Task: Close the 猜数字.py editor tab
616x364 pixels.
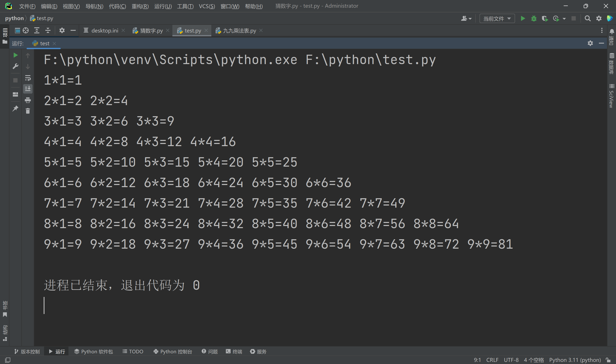Action: click(168, 30)
